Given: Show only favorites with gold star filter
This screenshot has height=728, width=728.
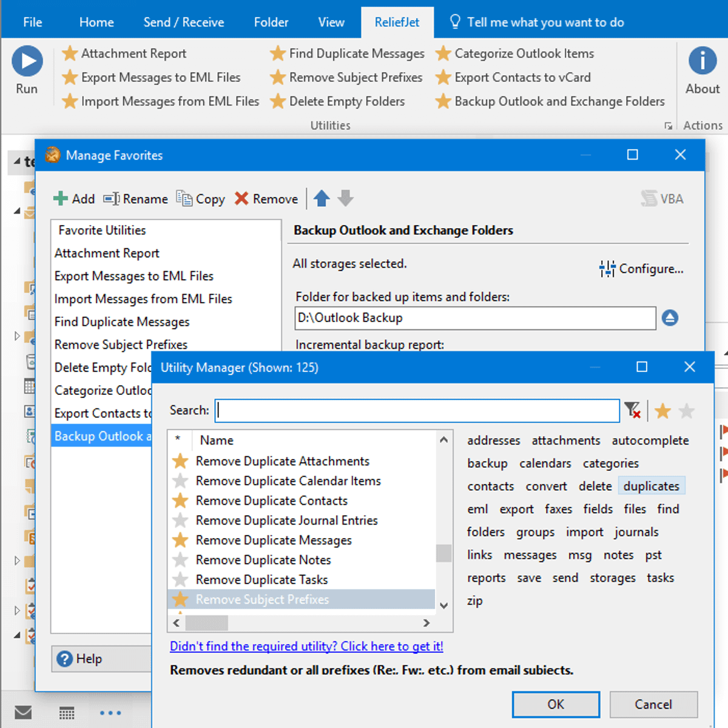Looking at the screenshot, I should click(x=662, y=411).
